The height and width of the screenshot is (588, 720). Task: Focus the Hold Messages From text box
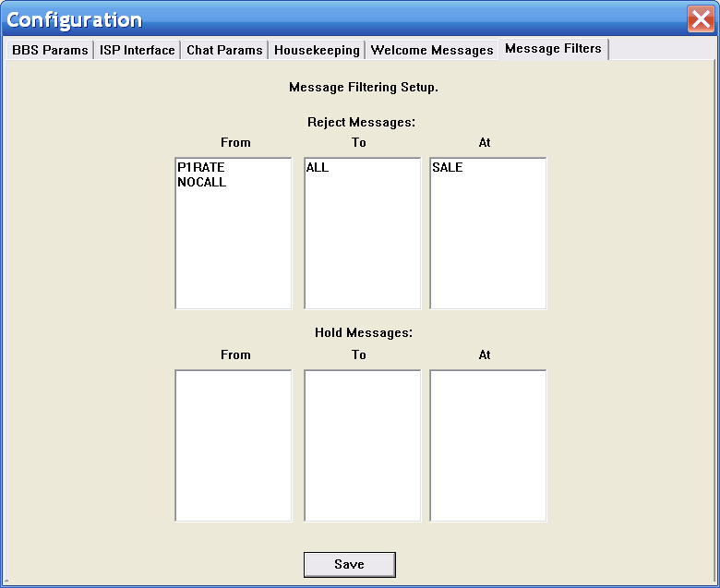[234, 445]
